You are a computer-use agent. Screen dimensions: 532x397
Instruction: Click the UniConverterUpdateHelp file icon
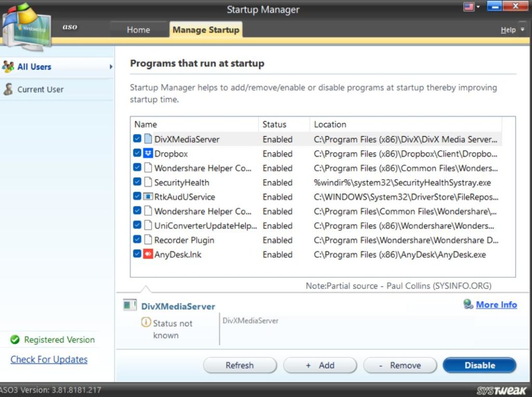(x=148, y=226)
